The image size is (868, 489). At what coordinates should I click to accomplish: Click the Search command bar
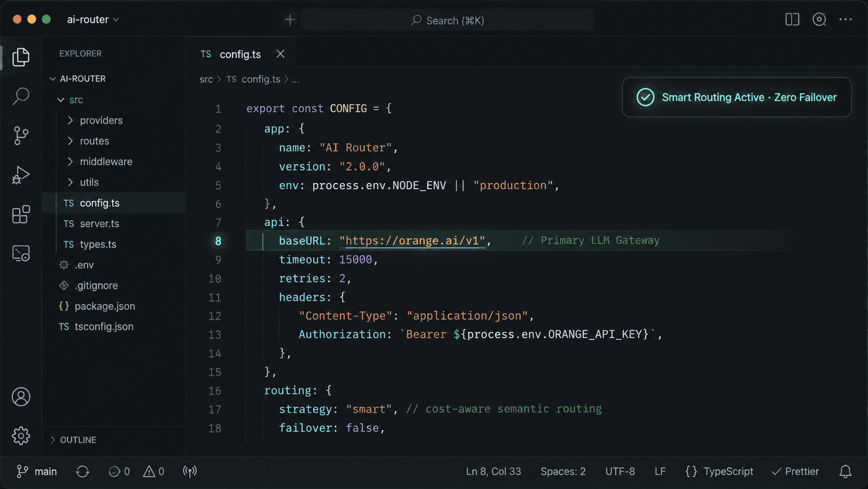click(x=447, y=20)
